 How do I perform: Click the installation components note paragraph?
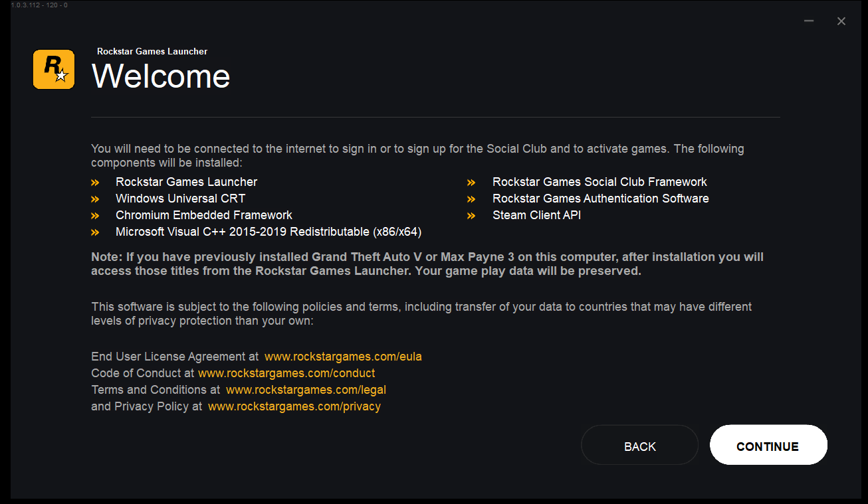click(x=417, y=155)
